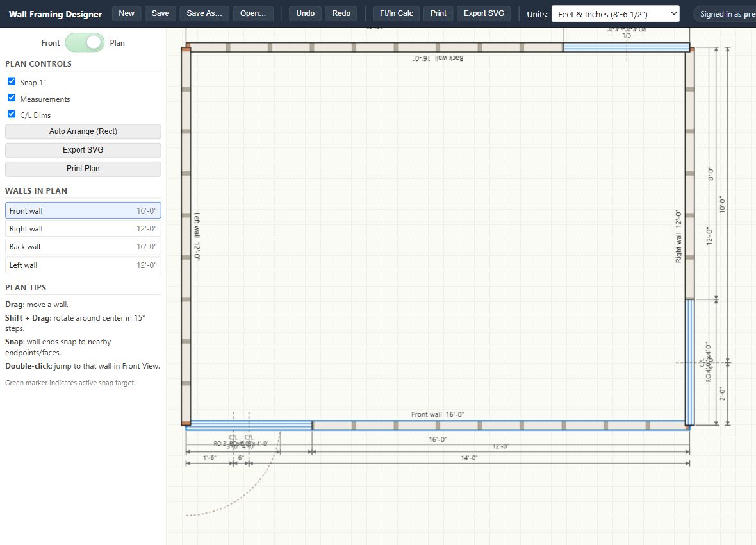
Task: Click the upside-down Back wall label on the drawing
Action: coord(438,58)
